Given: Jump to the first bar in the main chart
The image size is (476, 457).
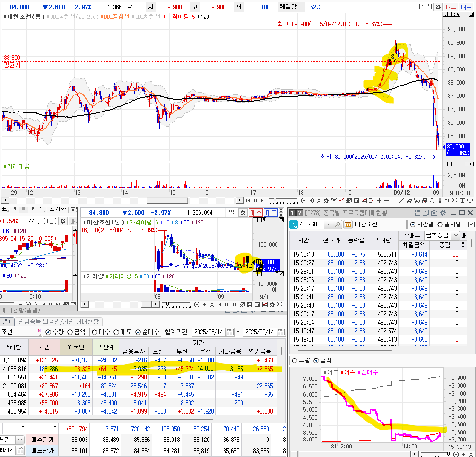Looking at the screenshot, I should [x=248, y=200].
